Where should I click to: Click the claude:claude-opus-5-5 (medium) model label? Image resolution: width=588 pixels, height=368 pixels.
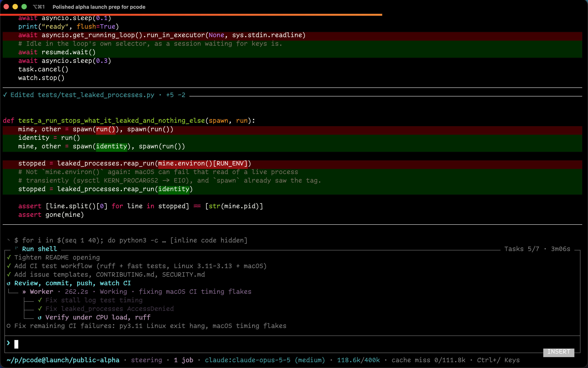265,360
